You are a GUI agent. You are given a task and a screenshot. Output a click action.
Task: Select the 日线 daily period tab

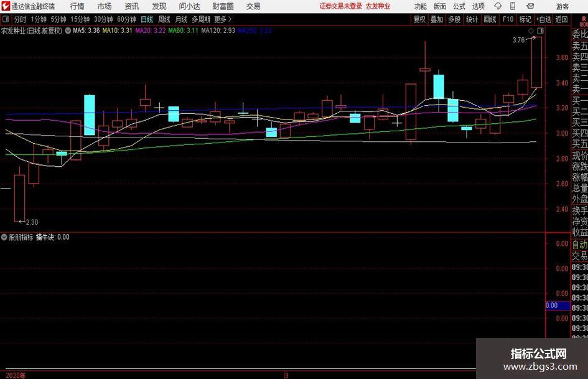(147, 19)
